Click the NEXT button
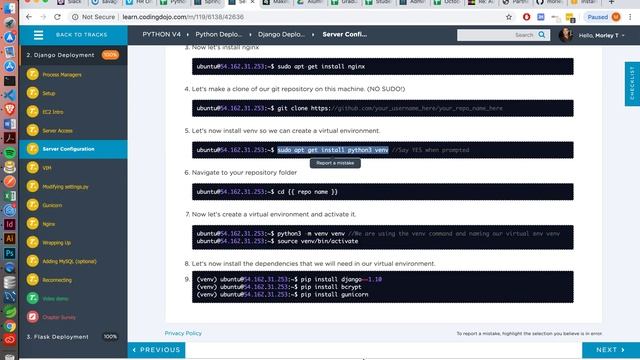 (611, 350)
